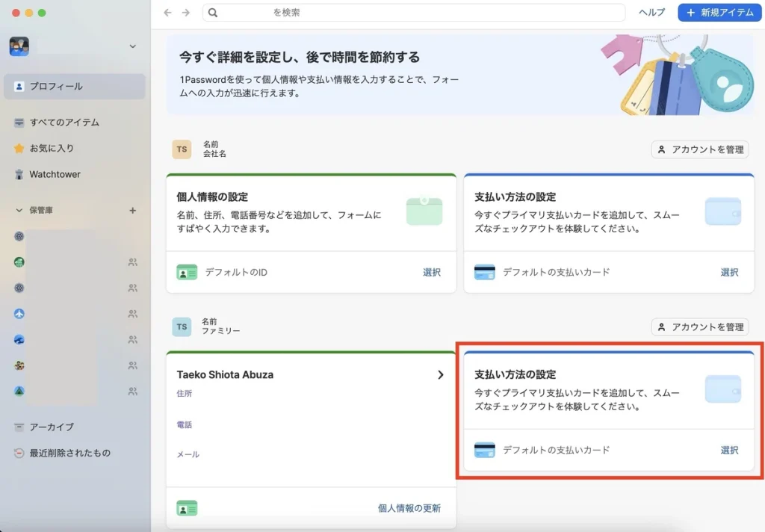
Task: Open すべてのアイテム in the sidebar
Action: tap(64, 122)
